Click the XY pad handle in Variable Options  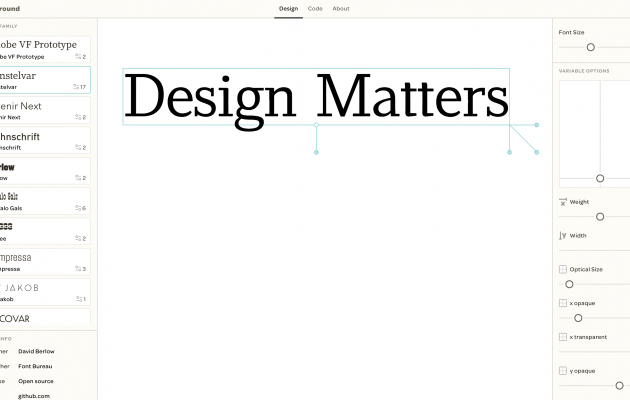[x=600, y=178]
